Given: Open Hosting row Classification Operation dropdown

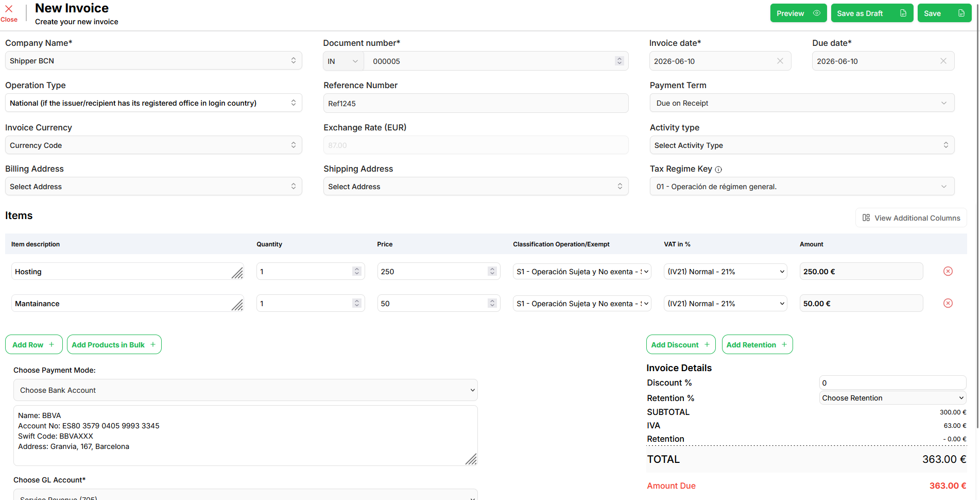Looking at the screenshot, I should tap(582, 272).
